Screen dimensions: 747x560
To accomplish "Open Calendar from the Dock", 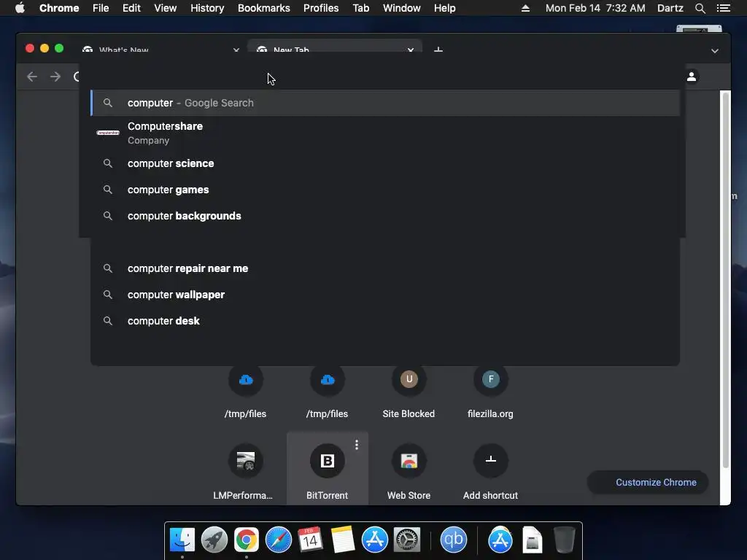I will coord(310,540).
